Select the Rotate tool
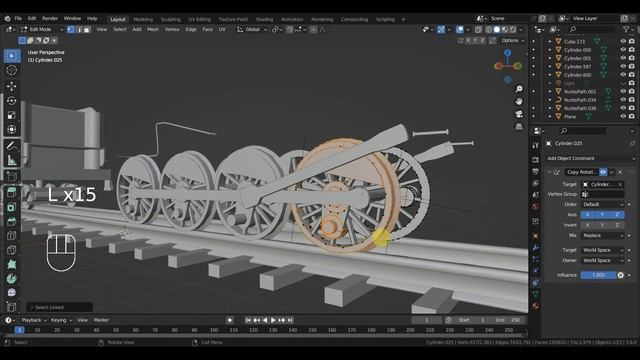 (11, 100)
